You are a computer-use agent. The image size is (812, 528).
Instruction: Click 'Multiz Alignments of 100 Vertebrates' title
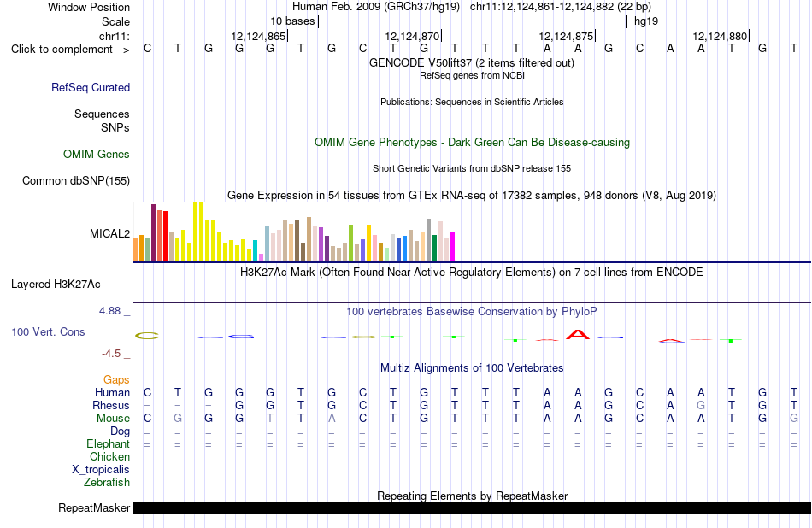(472, 368)
